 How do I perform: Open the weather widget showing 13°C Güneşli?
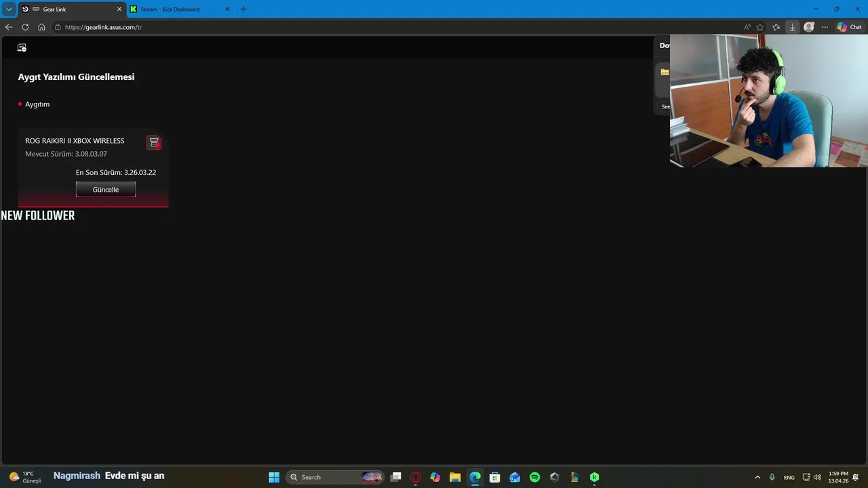(25, 477)
